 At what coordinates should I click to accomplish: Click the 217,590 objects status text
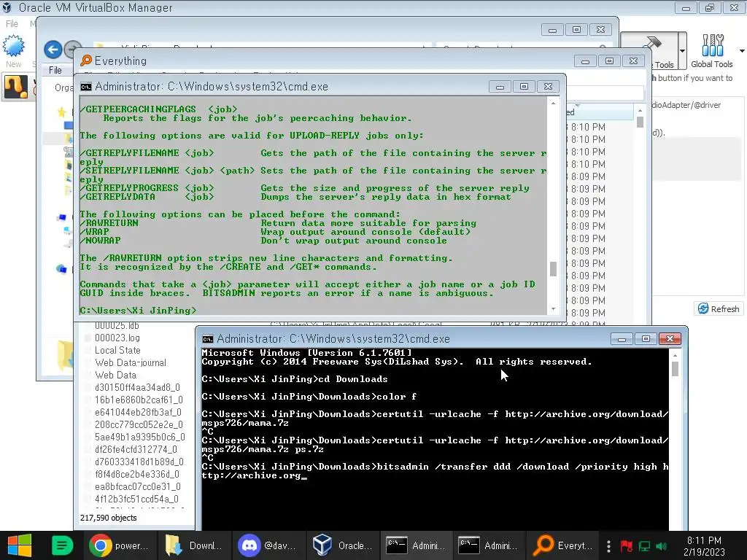click(108, 518)
